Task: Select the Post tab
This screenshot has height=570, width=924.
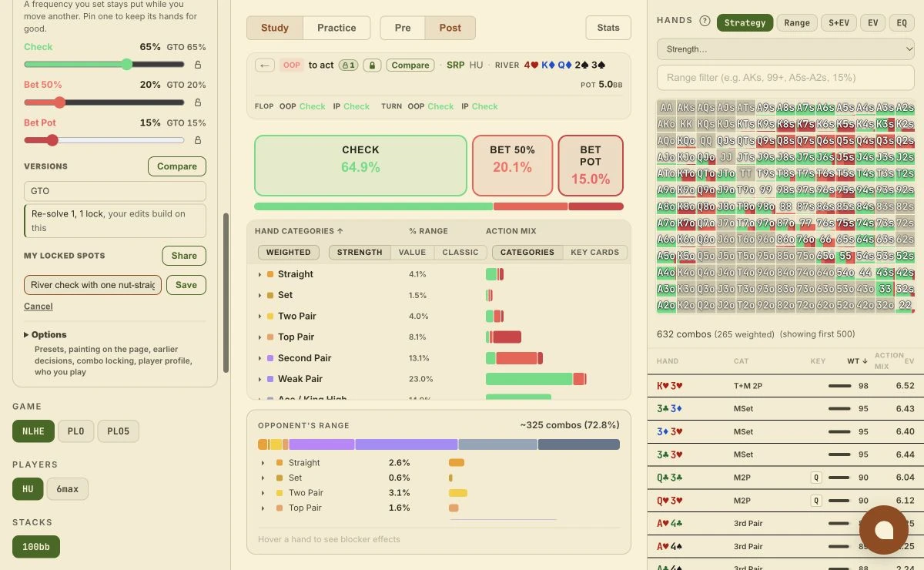Action: point(450,28)
